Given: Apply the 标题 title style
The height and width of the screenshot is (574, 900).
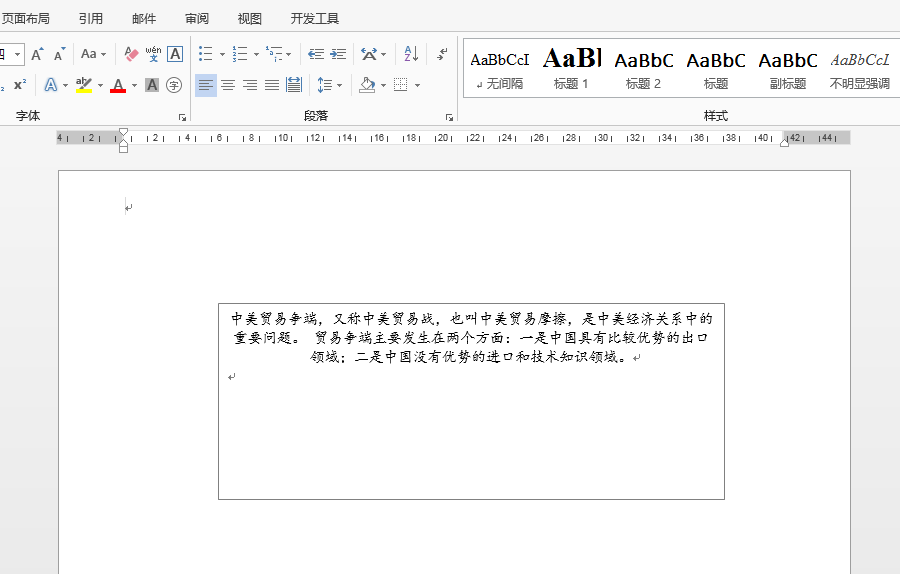Looking at the screenshot, I should pos(716,69).
